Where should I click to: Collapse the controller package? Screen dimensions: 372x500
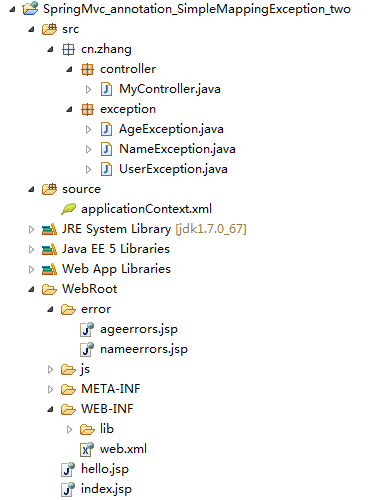pos(69,70)
